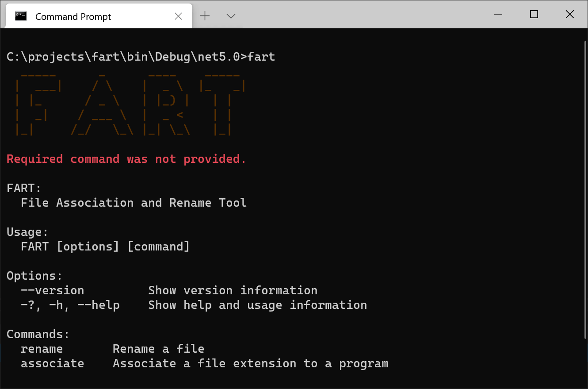Minimize the terminal window
588x389 pixels.
pyautogui.click(x=498, y=14)
